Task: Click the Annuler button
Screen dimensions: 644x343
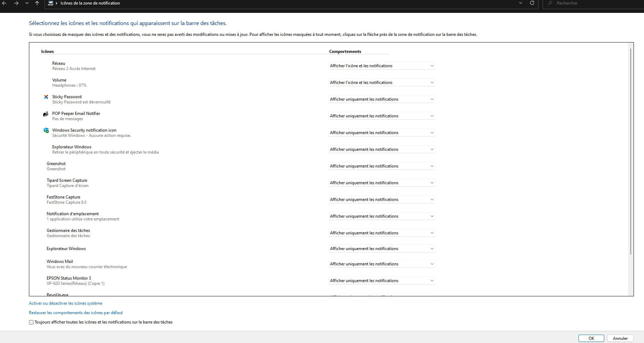Action: coord(620,338)
